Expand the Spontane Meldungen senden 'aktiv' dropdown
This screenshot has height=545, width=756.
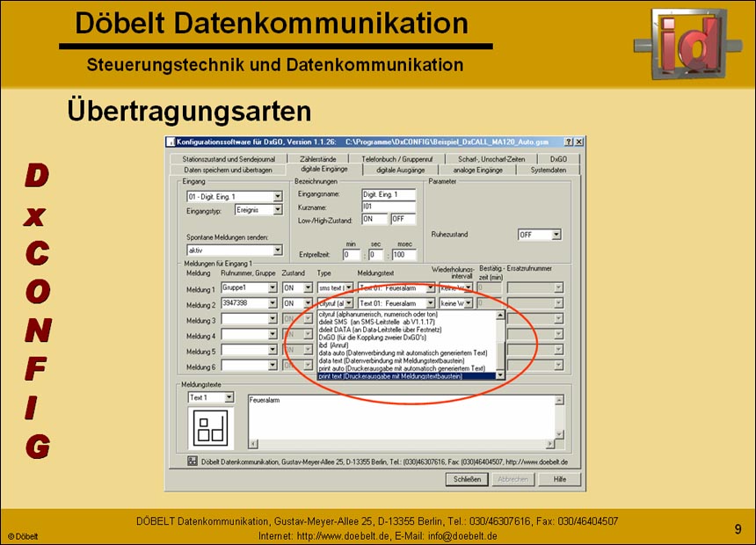pyautogui.click(x=278, y=250)
